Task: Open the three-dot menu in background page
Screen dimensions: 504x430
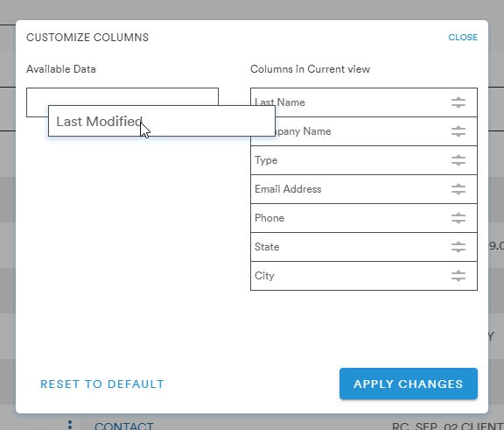Action: pyautogui.click(x=70, y=425)
